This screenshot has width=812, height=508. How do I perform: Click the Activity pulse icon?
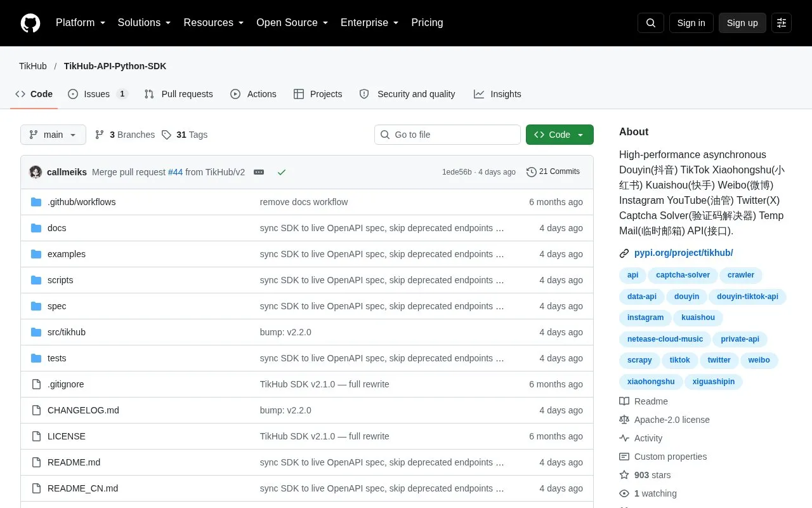pyautogui.click(x=624, y=438)
